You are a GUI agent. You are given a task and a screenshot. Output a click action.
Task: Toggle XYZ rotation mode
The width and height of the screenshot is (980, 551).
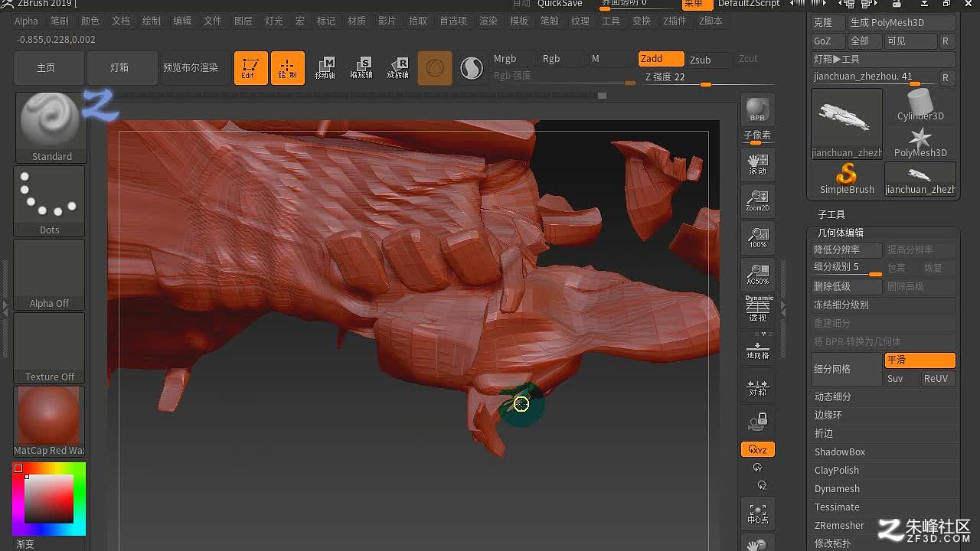(757, 449)
